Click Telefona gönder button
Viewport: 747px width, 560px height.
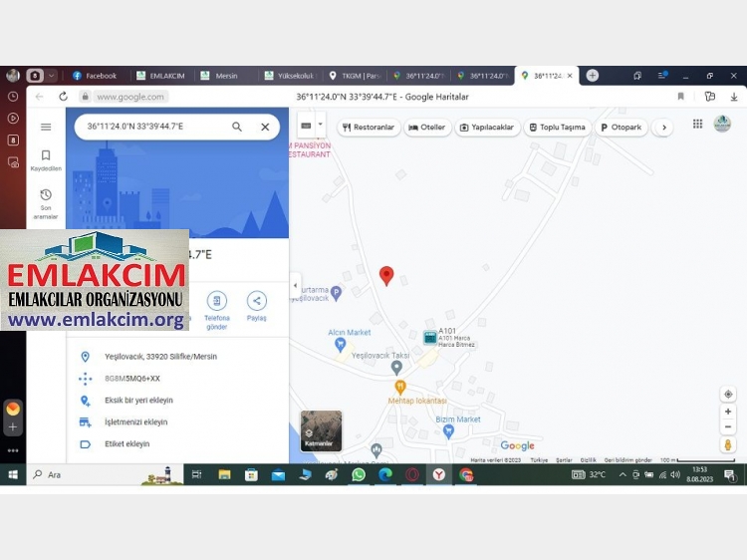217,311
